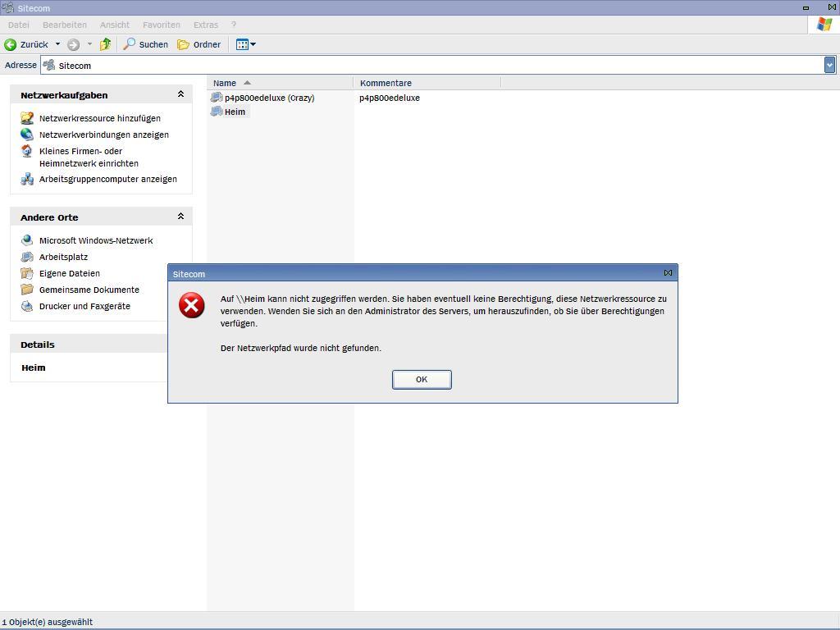Open the forward history dropdown arrow
Viewport: 840px width, 630px height.
[x=89, y=44]
